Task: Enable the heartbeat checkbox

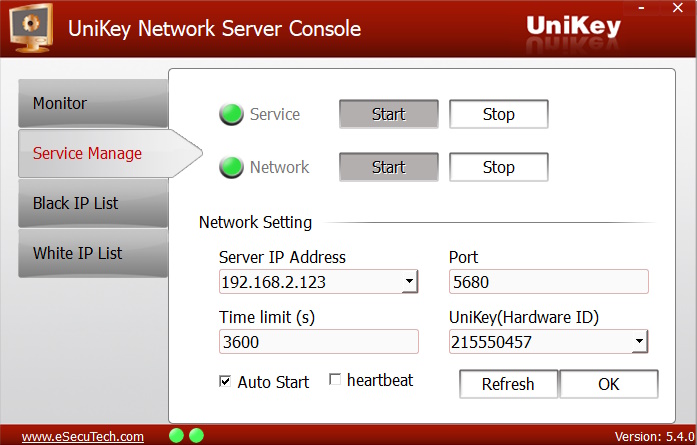Action: tap(335, 379)
